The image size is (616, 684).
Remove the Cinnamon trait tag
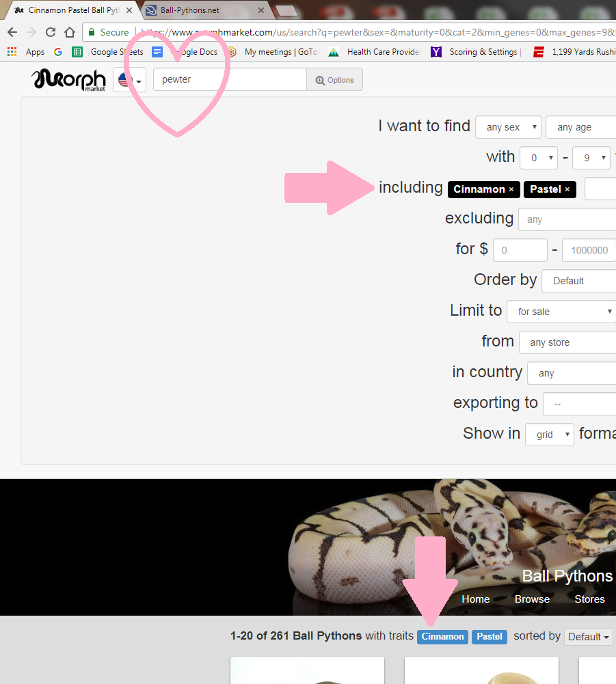tap(511, 189)
